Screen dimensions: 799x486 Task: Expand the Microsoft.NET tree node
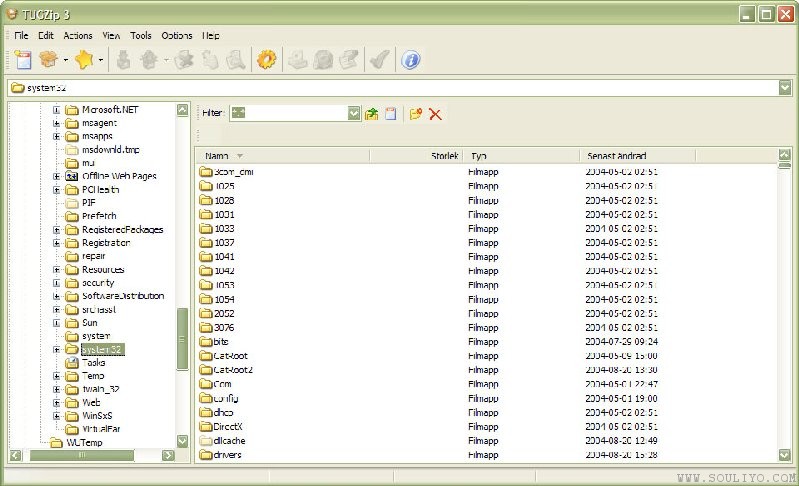[x=57, y=110]
